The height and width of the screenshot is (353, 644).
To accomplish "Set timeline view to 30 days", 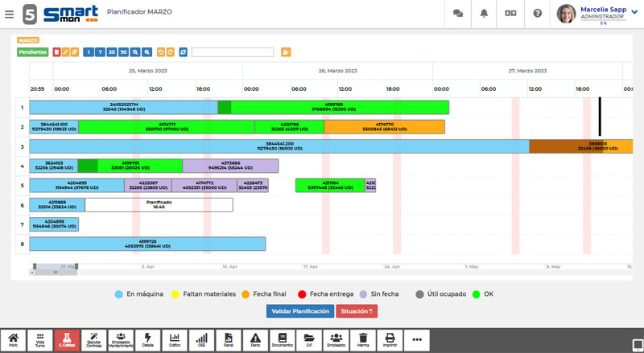I will (x=111, y=52).
